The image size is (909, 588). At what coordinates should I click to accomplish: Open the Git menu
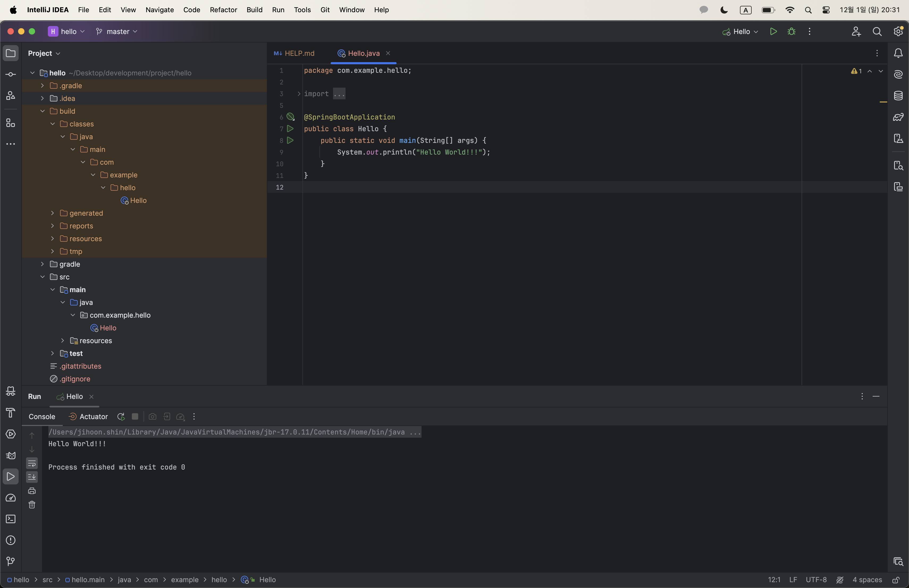coord(325,10)
